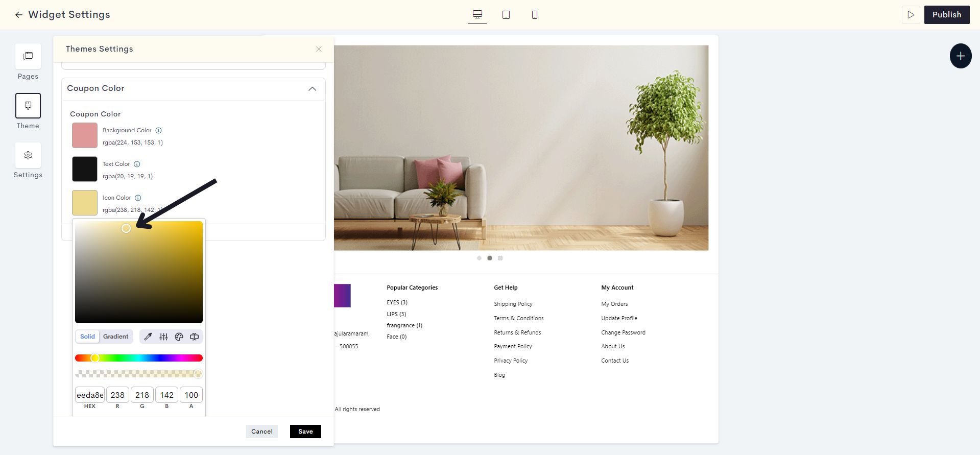980x455 pixels.
Task: Close the Themes Settings panel
Action: pos(319,49)
